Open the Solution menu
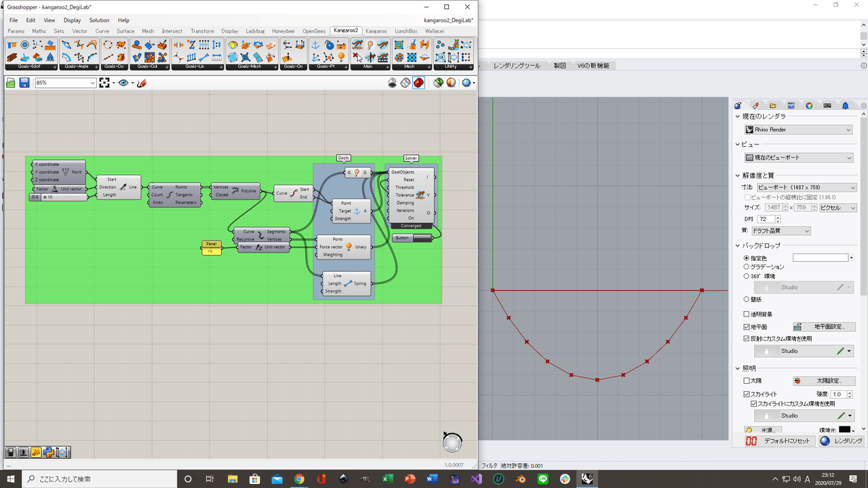 tap(99, 20)
